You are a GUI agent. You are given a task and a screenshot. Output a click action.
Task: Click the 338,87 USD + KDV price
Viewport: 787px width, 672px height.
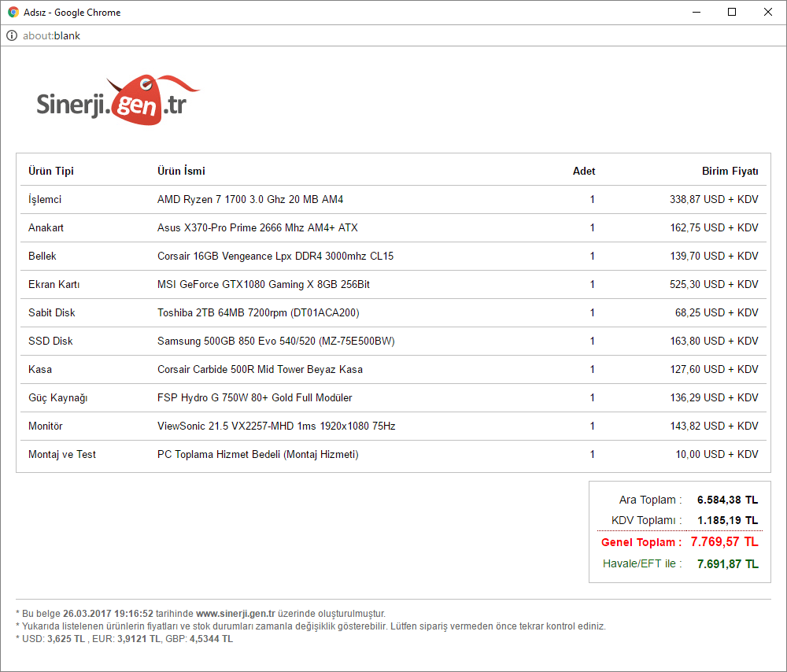point(714,200)
